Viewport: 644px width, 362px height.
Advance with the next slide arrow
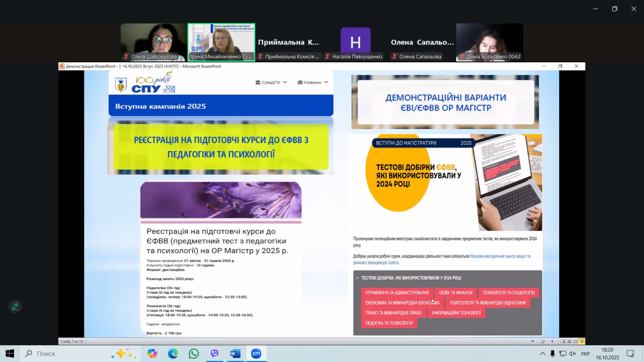click(552, 341)
